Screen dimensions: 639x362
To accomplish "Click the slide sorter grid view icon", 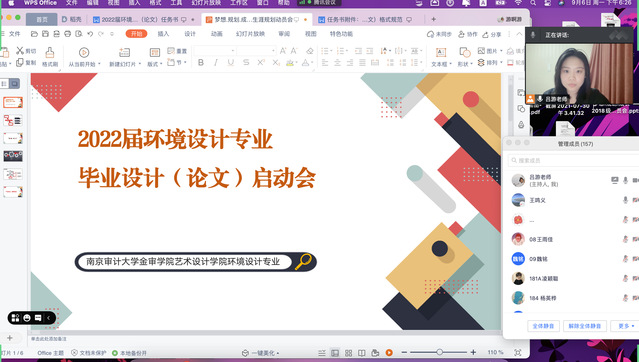I will (348, 353).
